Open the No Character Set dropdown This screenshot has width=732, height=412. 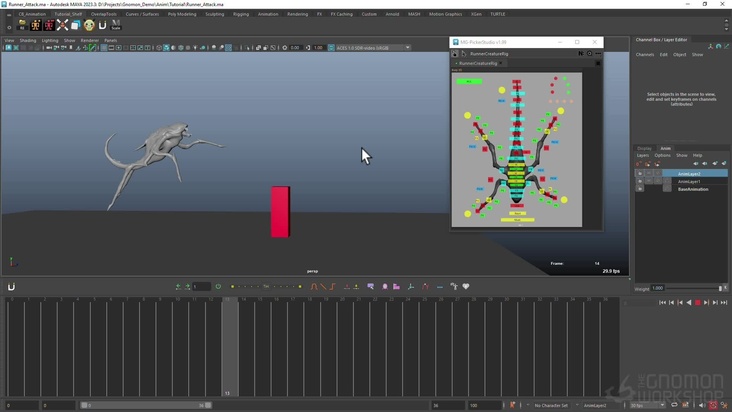click(x=553, y=405)
